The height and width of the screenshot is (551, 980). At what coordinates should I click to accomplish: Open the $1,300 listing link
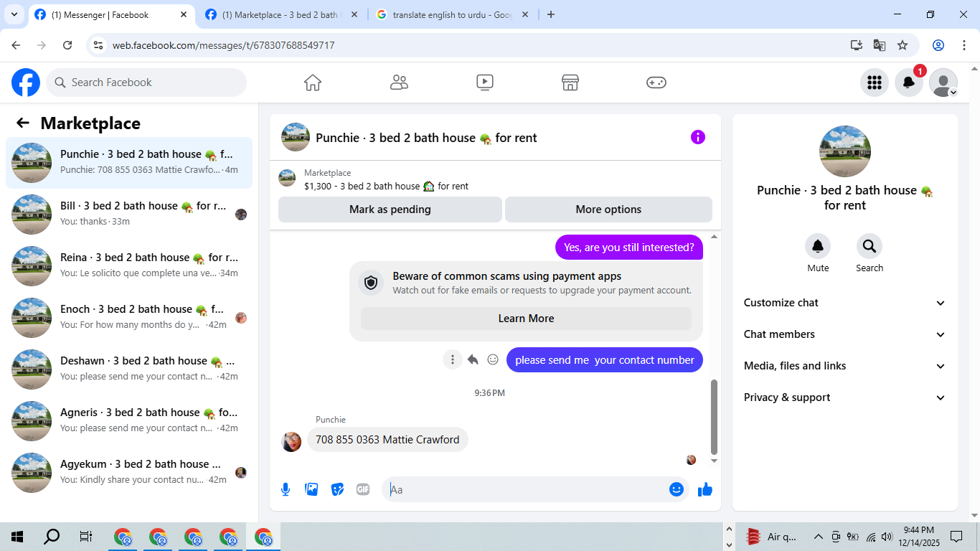386,186
